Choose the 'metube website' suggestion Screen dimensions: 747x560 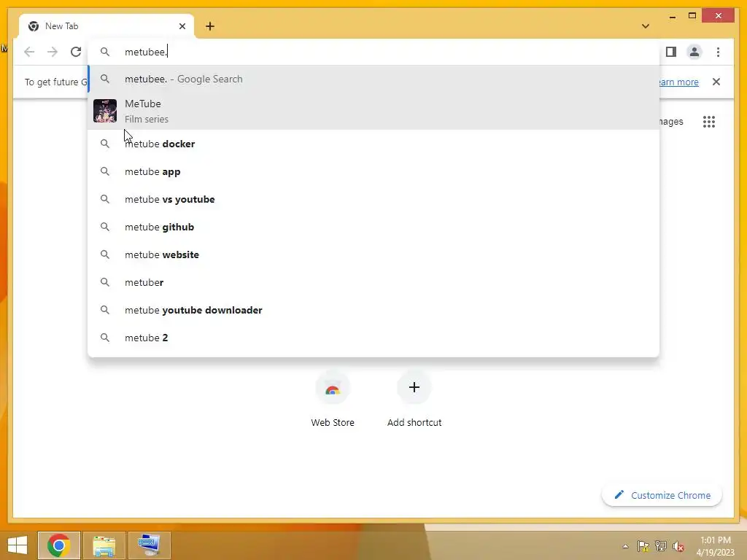click(373, 254)
